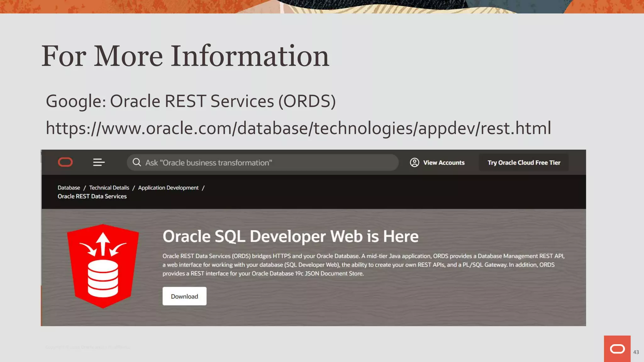Click the View Accounts user icon
The width and height of the screenshot is (644, 362).
coord(414,162)
